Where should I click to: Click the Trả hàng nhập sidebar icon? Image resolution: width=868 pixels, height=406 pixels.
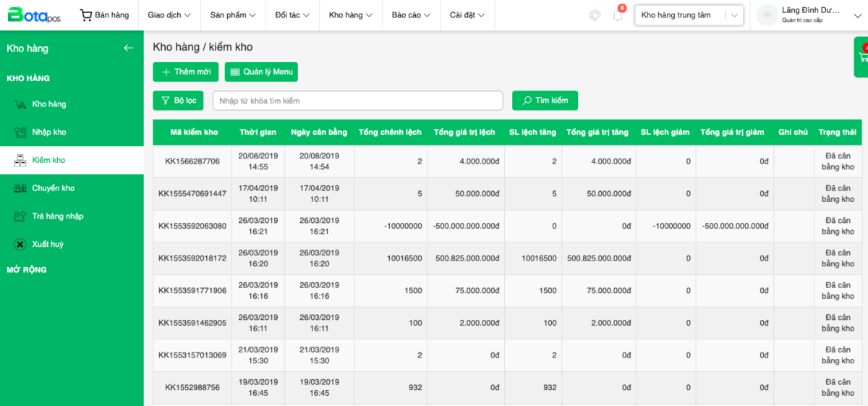(x=20, y=216)
